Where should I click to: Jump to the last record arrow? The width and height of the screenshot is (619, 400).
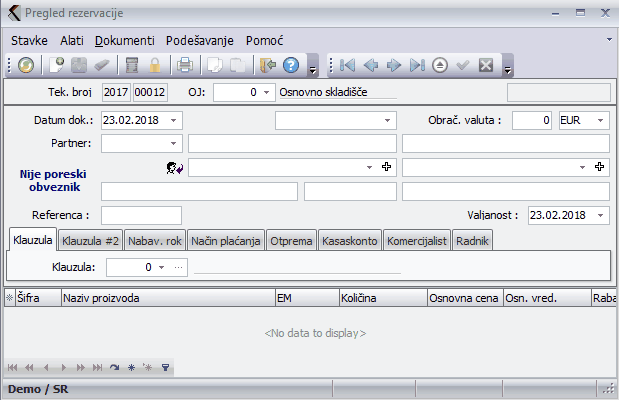tap(417, 66)
